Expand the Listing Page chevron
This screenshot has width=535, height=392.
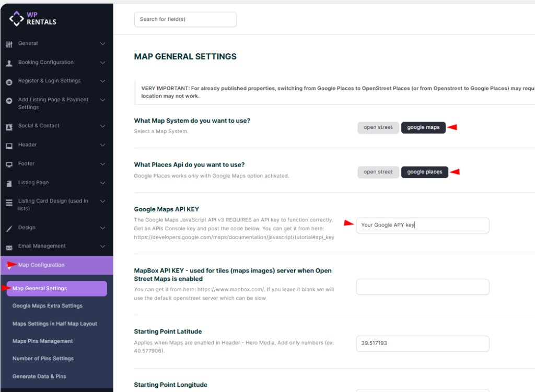pyautogui.click(x=103, y=183)
